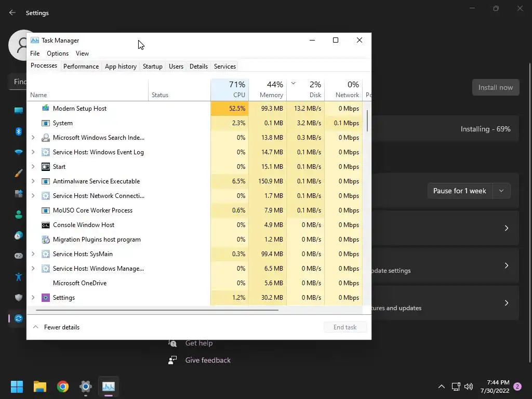Open Bluetooth section in Settings sidebar

(19, 131)
